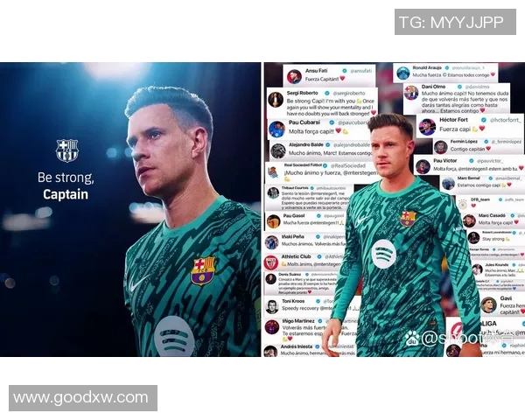Select the left 'Be strong, Captain' poster
525x420 pixels.
(x=130, y=209)
